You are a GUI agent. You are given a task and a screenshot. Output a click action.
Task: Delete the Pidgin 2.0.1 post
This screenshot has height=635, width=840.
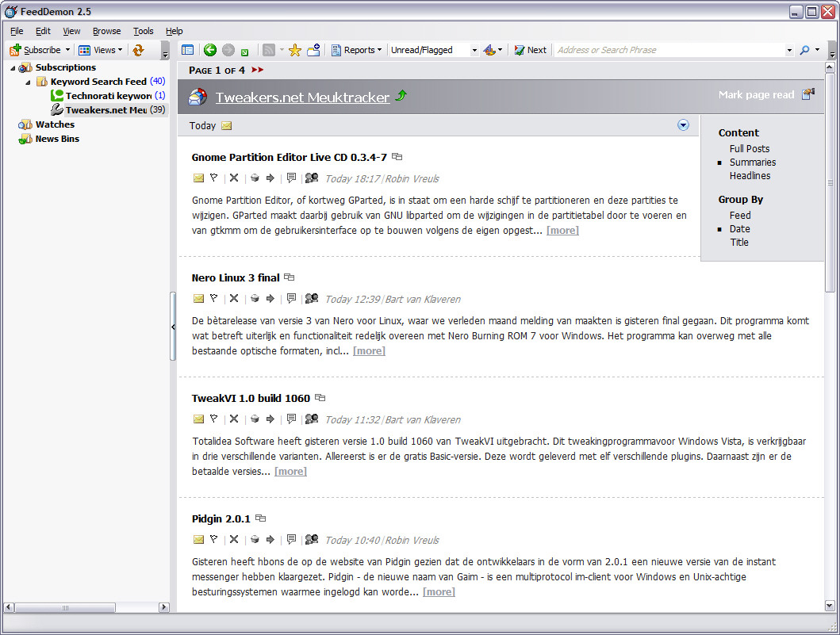233,539
